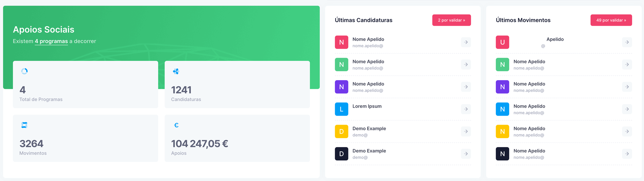Click the pinwheel icon above Candidaturas
Viewport: 644px width, 181px height.
[176, 71]
